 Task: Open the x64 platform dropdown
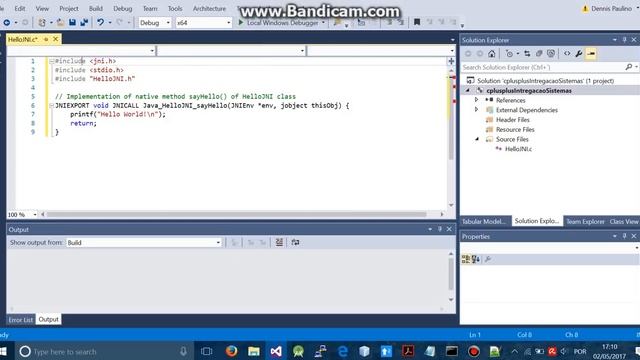click(203, 22)
